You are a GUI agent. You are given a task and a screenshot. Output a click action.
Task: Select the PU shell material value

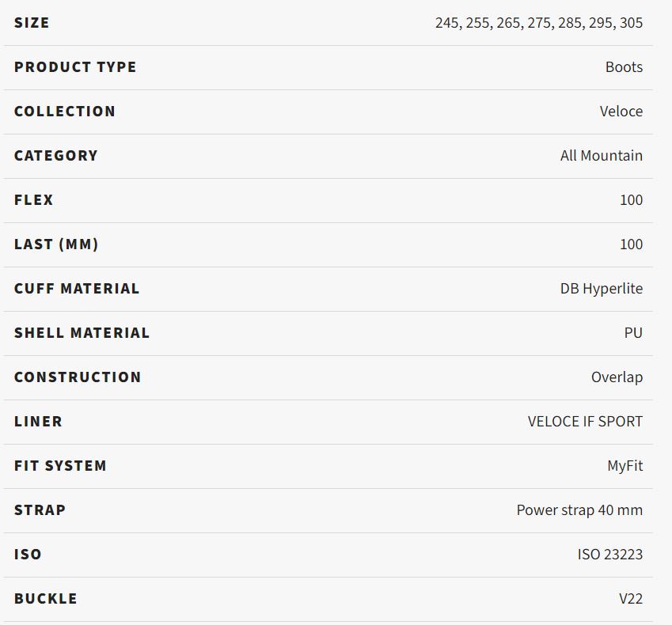click(x=633, y=333)
